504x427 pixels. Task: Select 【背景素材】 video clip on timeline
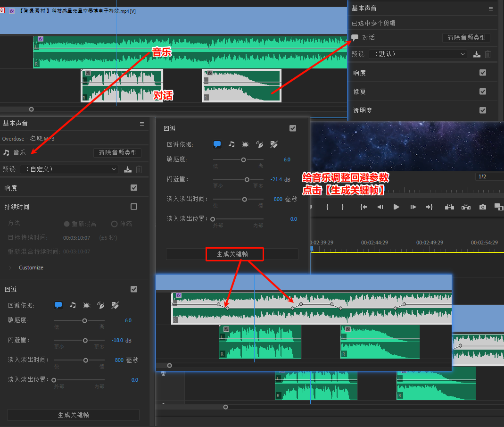coord(174,20)
